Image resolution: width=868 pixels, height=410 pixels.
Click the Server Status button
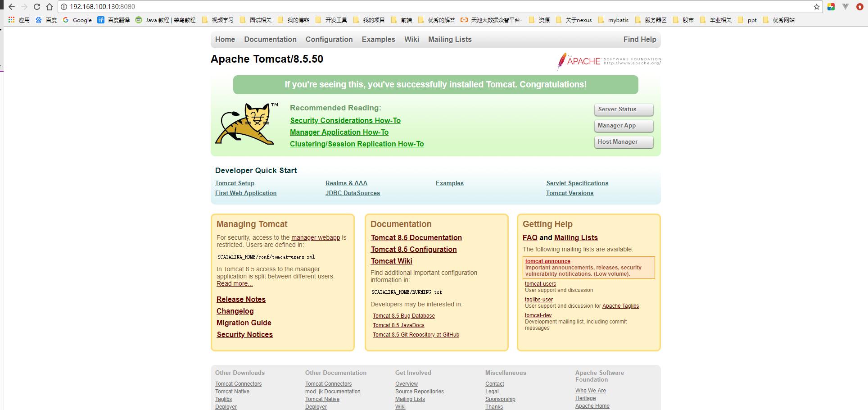[x=624, y=109]
